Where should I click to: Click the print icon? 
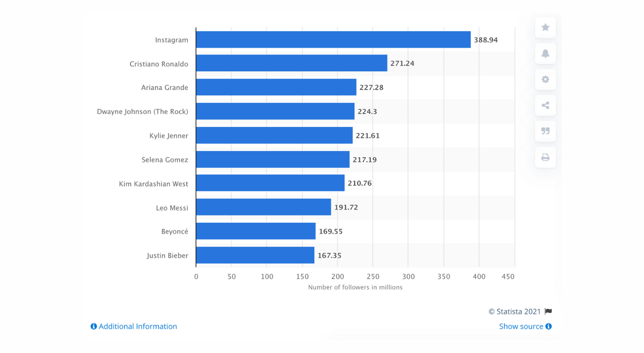[x=545, y=157]
